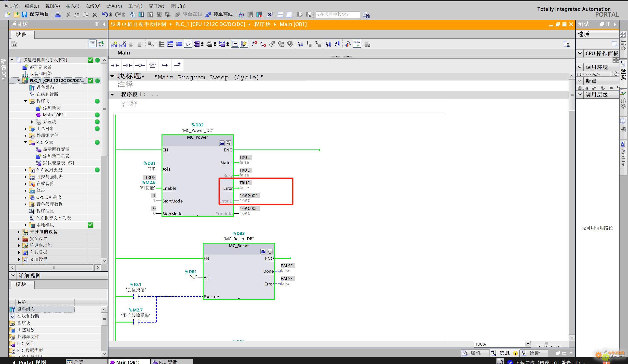Open the MC_Power configuration icon
The width and height of the screenshot is (628, 364).
[x=222, y=143]
